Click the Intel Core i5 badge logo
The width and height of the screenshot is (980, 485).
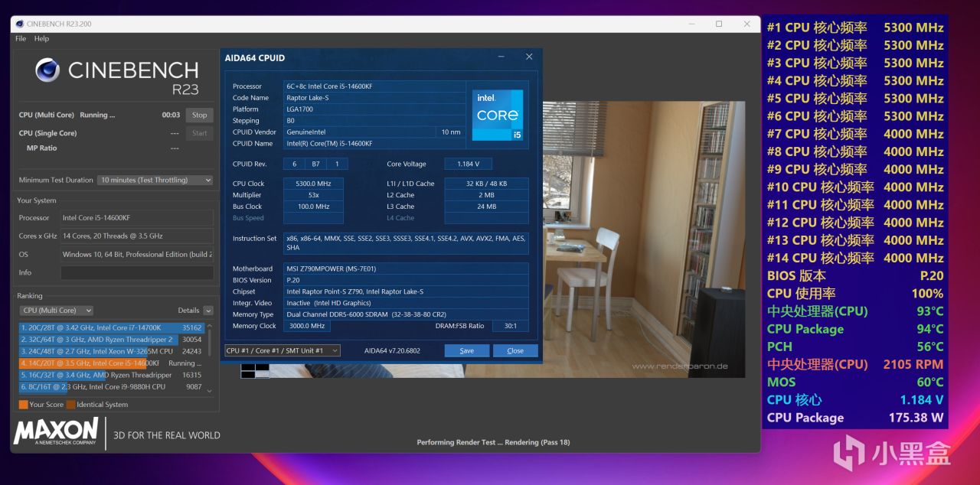tap(499, 115)
